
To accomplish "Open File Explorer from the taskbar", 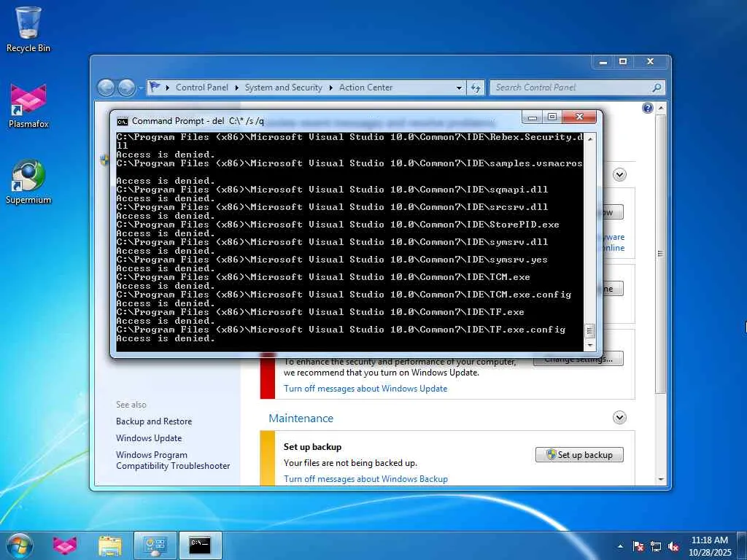I will pos(110,545).
